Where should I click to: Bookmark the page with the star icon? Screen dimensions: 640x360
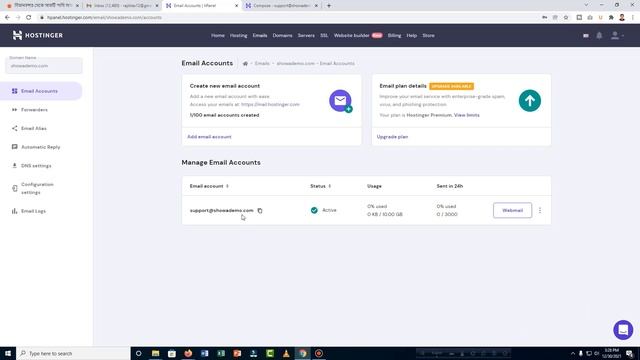point(566,18)
